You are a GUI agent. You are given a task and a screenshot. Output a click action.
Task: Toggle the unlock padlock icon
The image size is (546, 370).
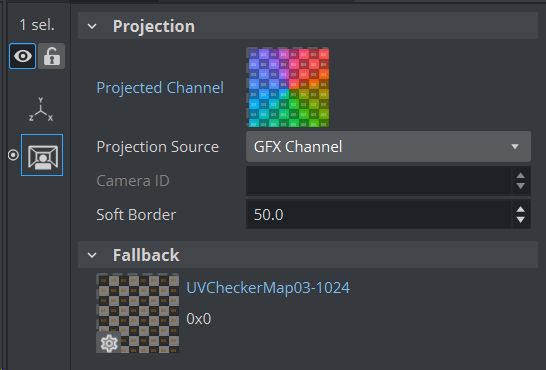pos(52,56)
